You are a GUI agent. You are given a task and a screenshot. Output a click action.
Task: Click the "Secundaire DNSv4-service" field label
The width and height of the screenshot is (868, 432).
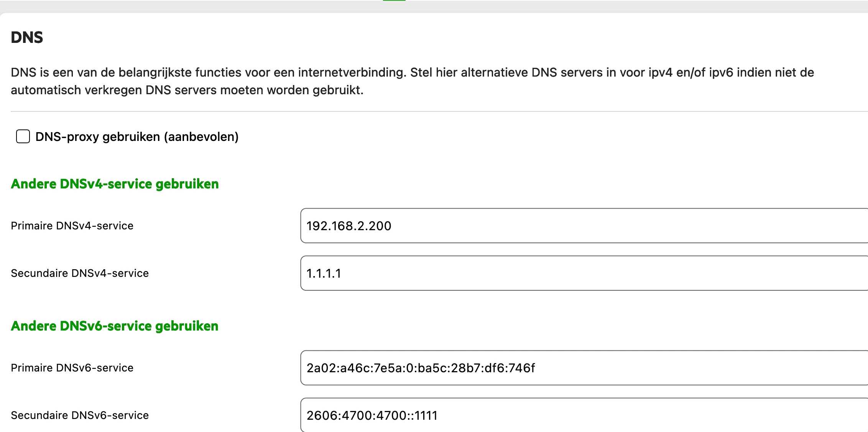pyautogui.click(x=80, y=273)
